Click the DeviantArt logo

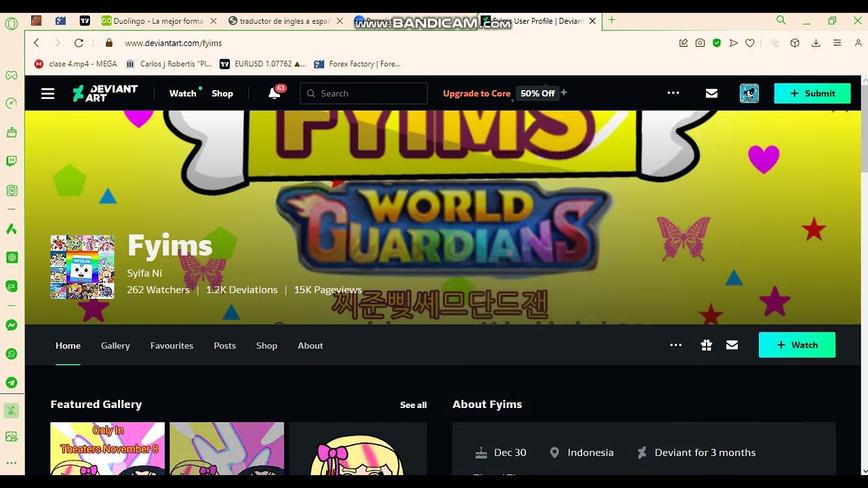click(x=105, y=94)
